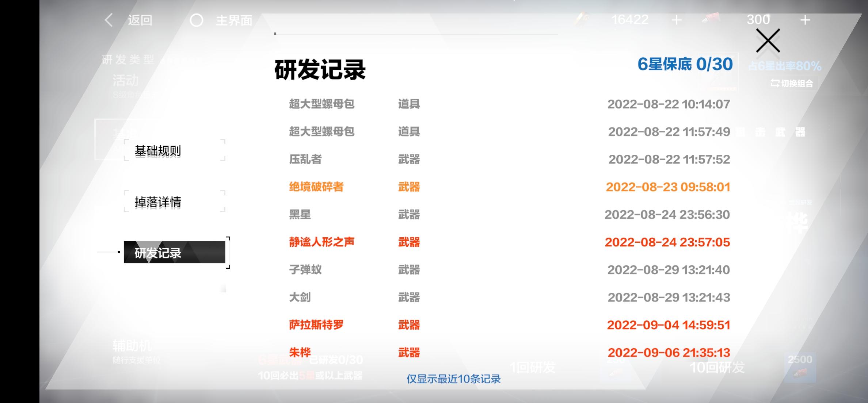868x403 pixels.
Task: Tap the back arrow icon
Action: click(108, 20)
